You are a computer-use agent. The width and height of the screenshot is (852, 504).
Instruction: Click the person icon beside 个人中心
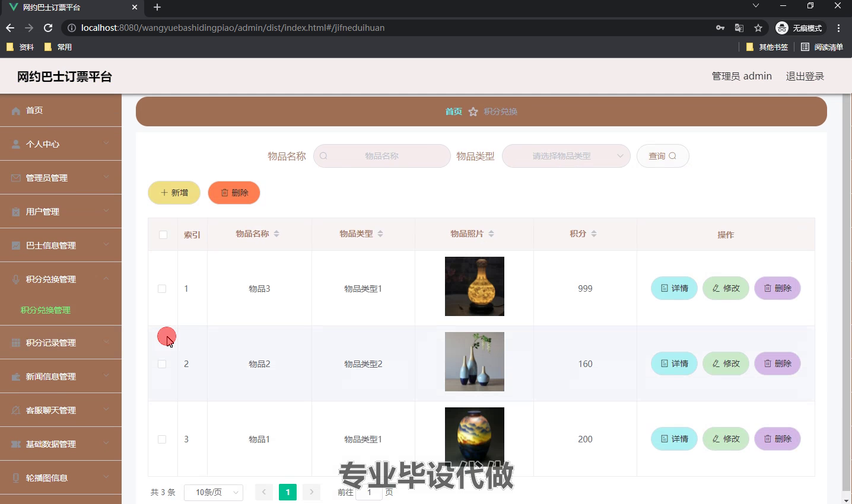click(16, 144)
